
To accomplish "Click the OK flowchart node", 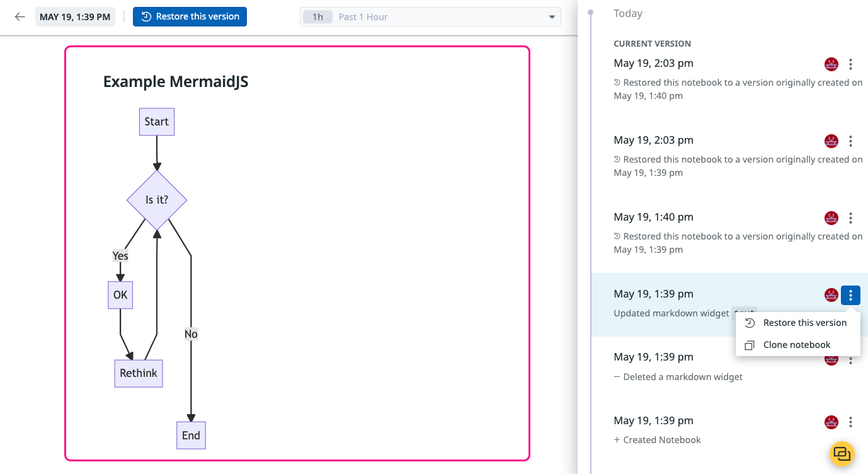I will pos(120,295).
